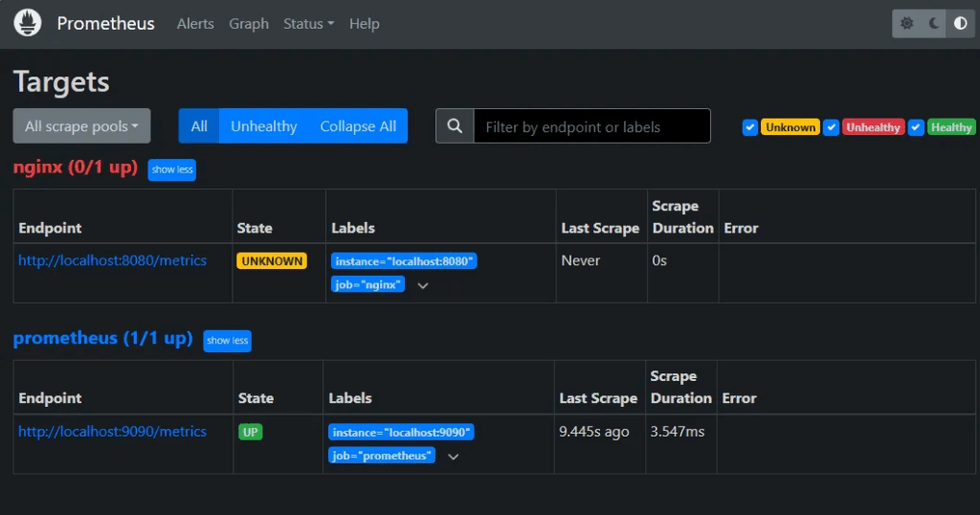Click the Prometheus flame logo

(x=28, y=23)
